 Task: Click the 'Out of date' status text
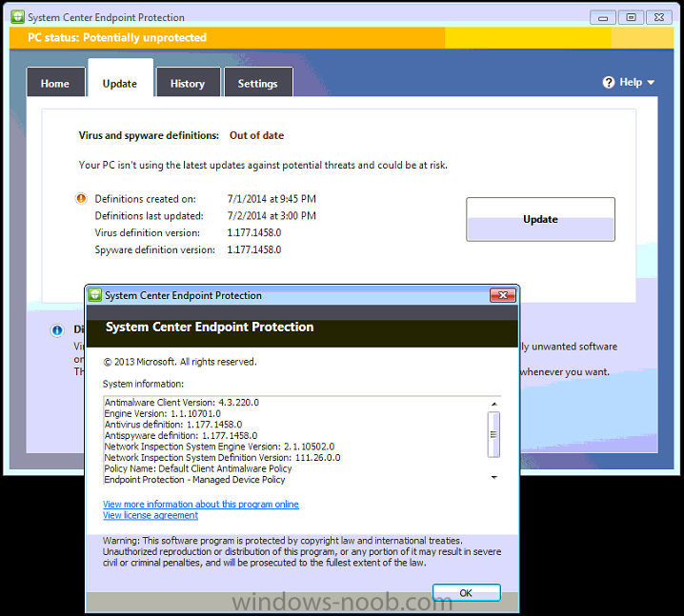tap(256, 135)
